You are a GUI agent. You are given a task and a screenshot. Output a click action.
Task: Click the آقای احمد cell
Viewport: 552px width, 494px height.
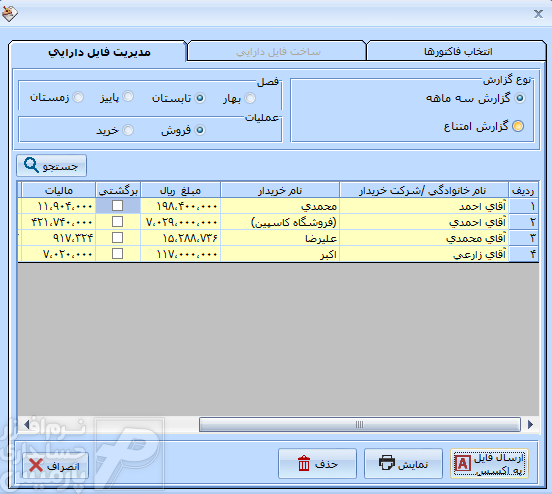point(424,206)
